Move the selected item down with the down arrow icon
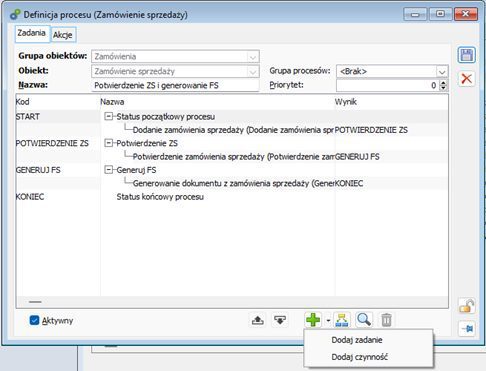Viewport: 486px width, 371px height. pos(279,320)
